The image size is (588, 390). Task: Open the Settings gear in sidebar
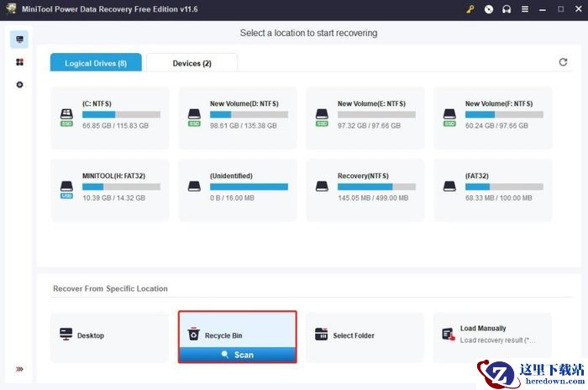click(19, 85)
